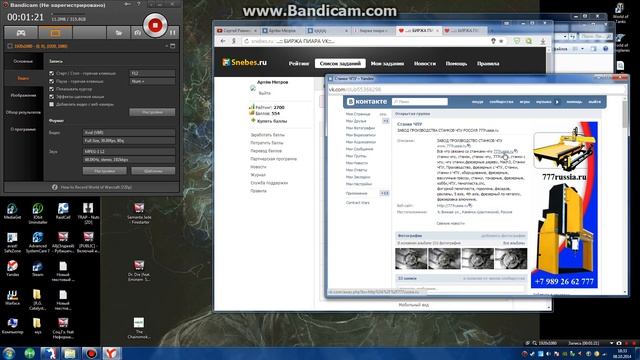Click the 777russia.ru group avatar image
640x360 pixels.
(x=564, y=204)
